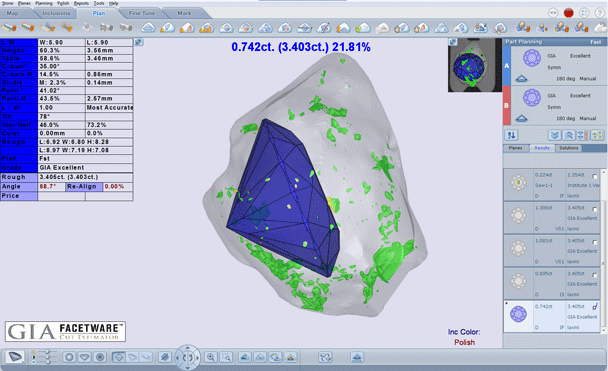
Task: Tick the checkbox for 0.895ct result
Action: (595, 275)
